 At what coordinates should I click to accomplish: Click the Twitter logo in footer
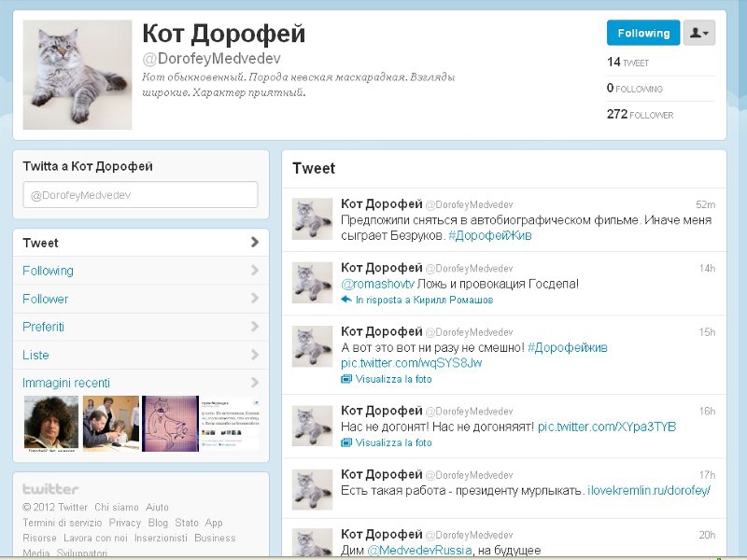point(50,489)
